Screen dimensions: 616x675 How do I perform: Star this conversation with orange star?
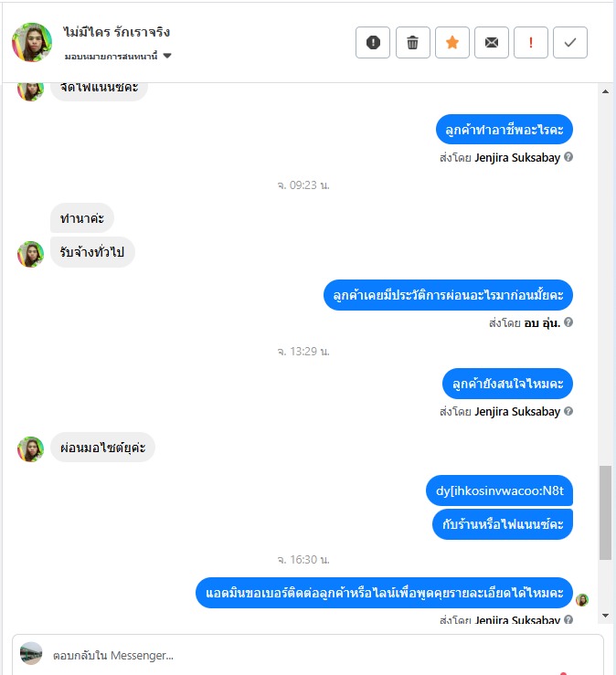click(451, 42)
